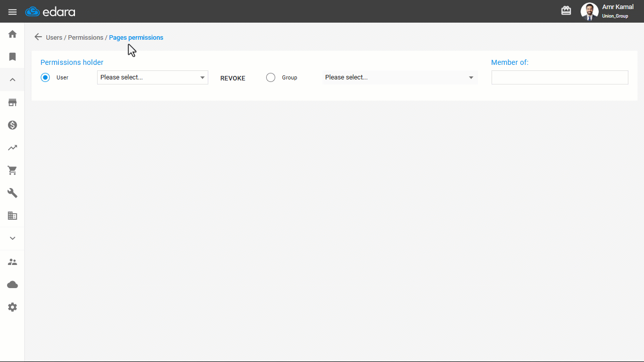644x362 pixels.
Task: Navigate to Permissions breadcrumb
Action: coord(86,38)
